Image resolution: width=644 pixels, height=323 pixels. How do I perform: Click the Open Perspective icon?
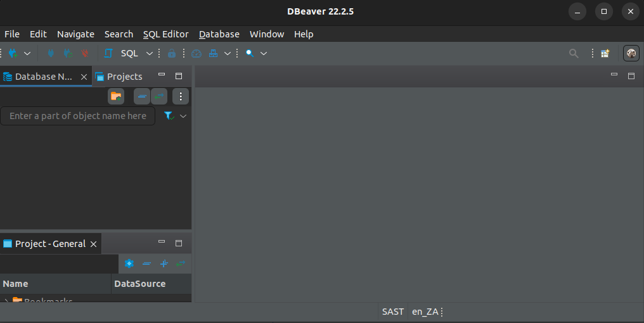(605, 53)
